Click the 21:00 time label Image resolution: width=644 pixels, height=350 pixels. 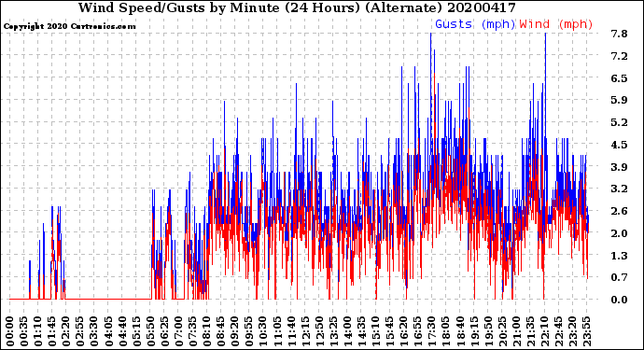(516, 331)
